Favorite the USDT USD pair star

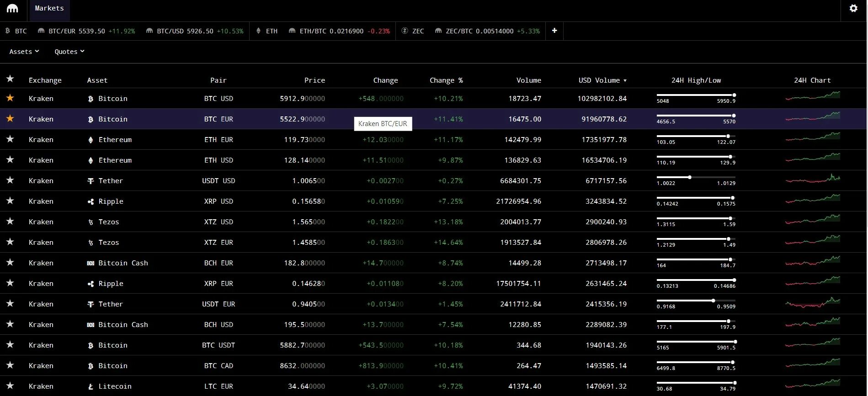[10, 180]
